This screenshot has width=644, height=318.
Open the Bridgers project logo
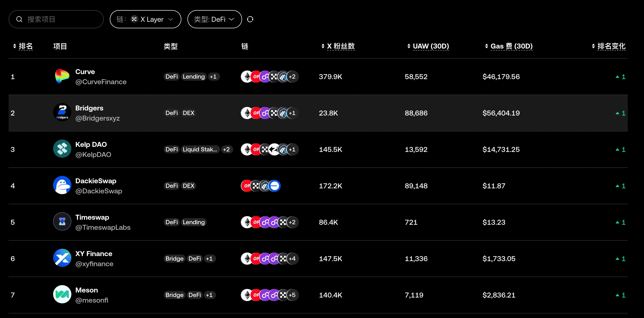62,113
